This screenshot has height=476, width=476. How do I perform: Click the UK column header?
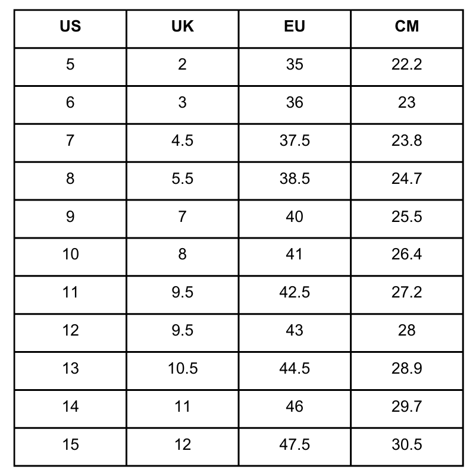pyautogui.click(x=183, y=29)
